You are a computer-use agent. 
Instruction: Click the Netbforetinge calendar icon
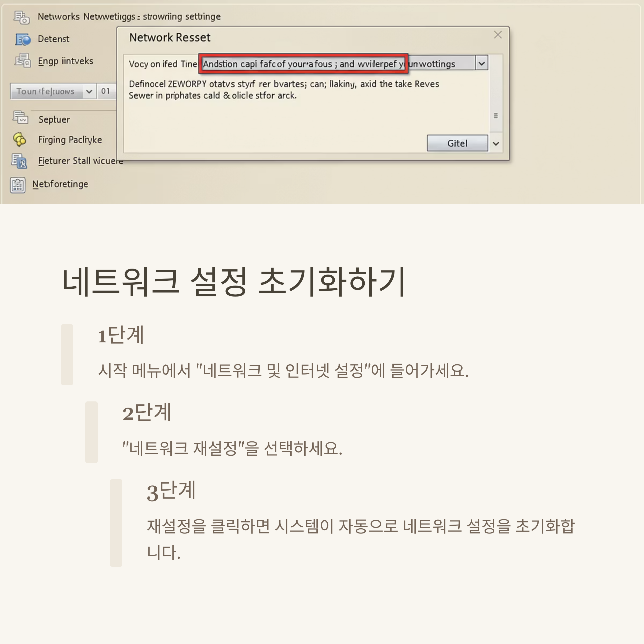(18, 185)
